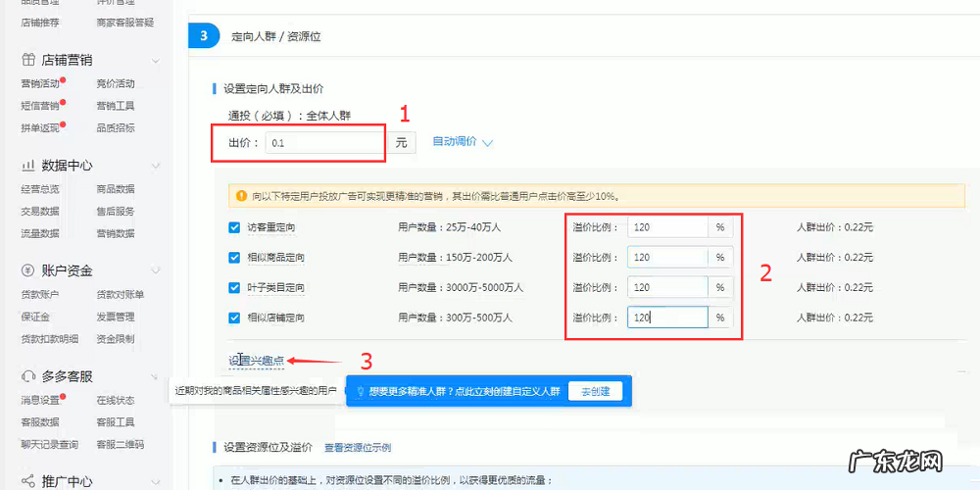980x490 pixels.
Task: Click the 设置定向人群及出价 heading
Action: click(273, 89)
